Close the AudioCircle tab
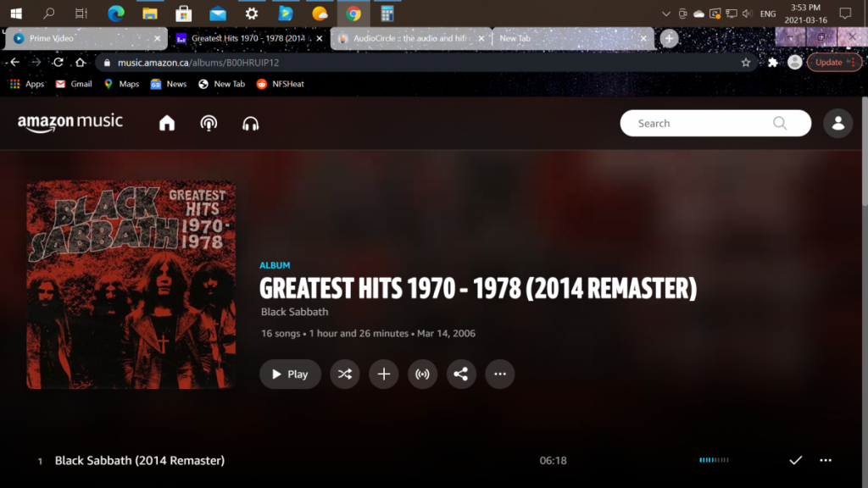The height and width of the screenshot is (488, 868). tap(481, 38)
